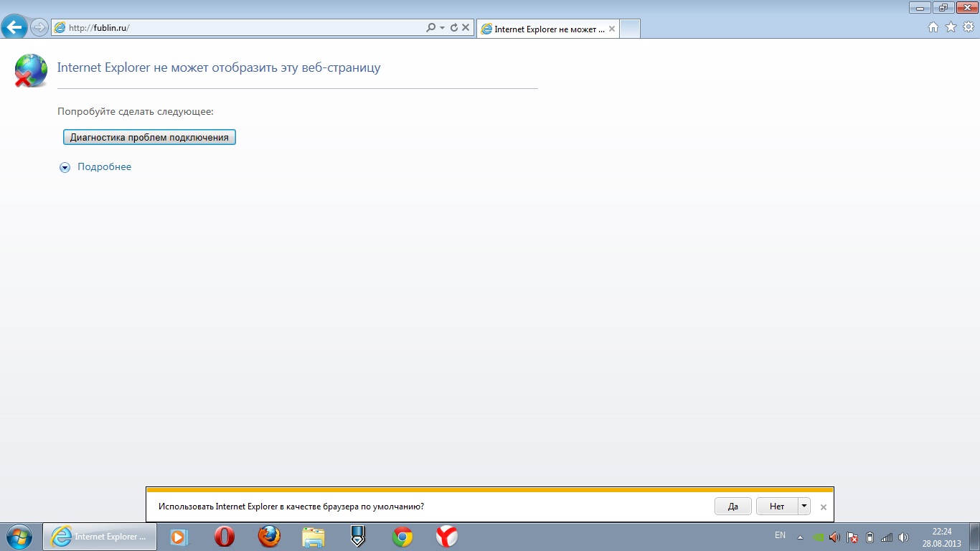The image size is (980, 551).
Task: Open the pen-shaped taskbar application
Action: click(x=357, y=537)
